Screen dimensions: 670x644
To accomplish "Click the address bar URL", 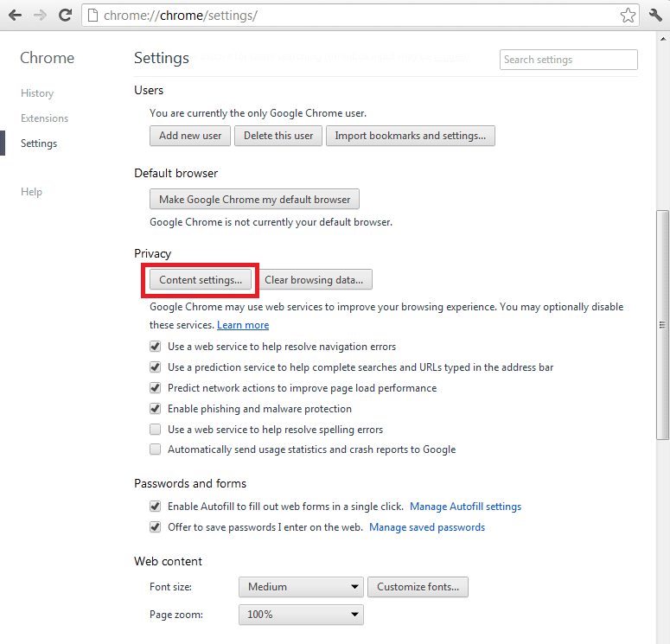I will pos(181,16).
